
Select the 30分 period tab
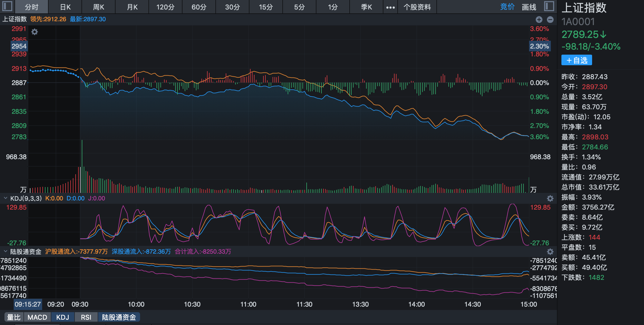pos(232,7)
